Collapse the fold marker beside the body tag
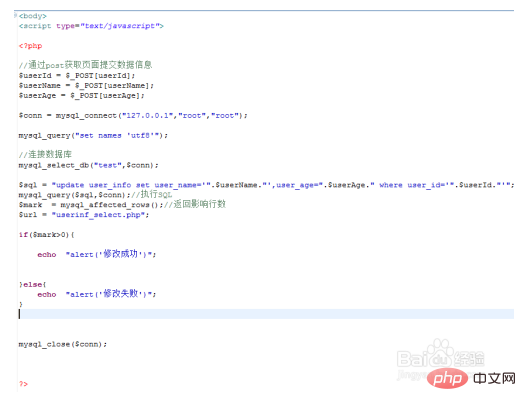Image resolution: width=526 pixels, height=411 pixels. 15,15
